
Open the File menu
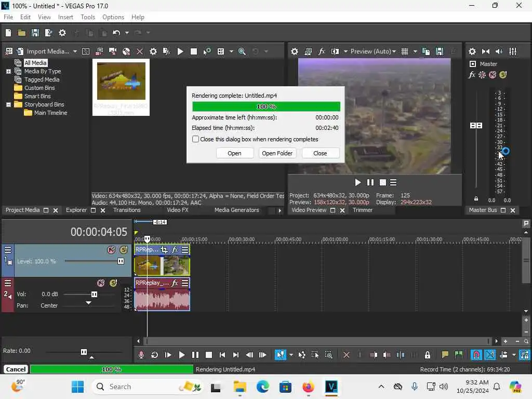tap(8, 17)
